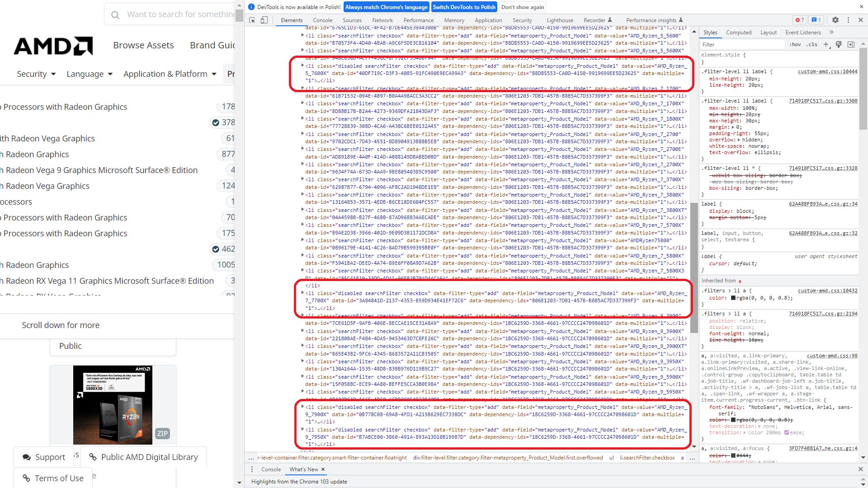Toggle the :hov element state button

tap(795, 44)
